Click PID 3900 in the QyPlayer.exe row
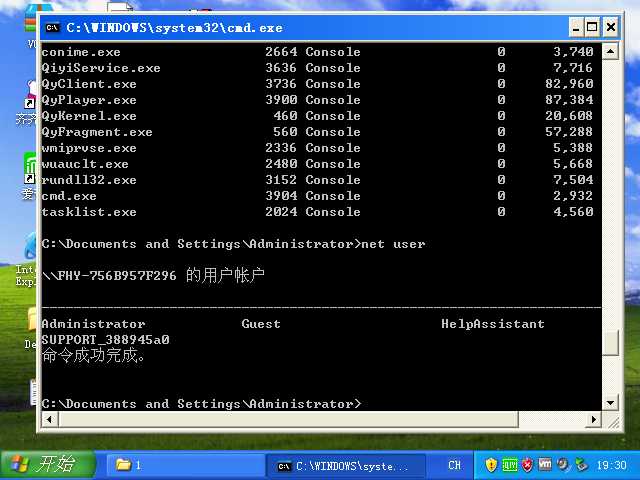This screenshot has width=640, height=480. click(x=281, y=100)
